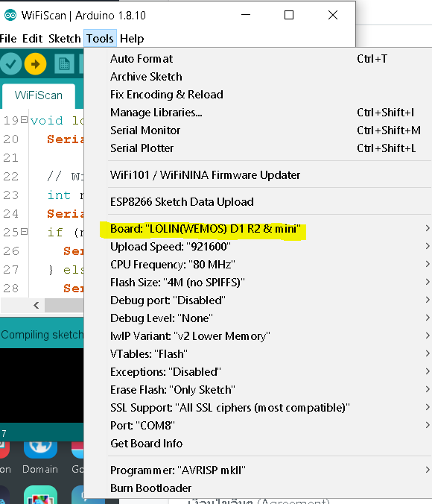This screenshot has height=504, width=432.
Task: Expand the Board LOLIN(WEMOS) D1 R2 submenu
Action: 265,229
